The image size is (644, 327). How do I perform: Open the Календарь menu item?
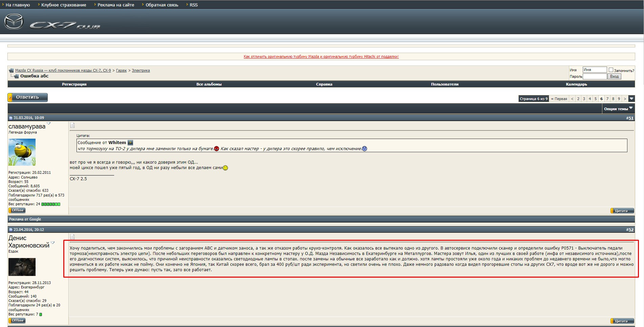[x=576, y=84]
